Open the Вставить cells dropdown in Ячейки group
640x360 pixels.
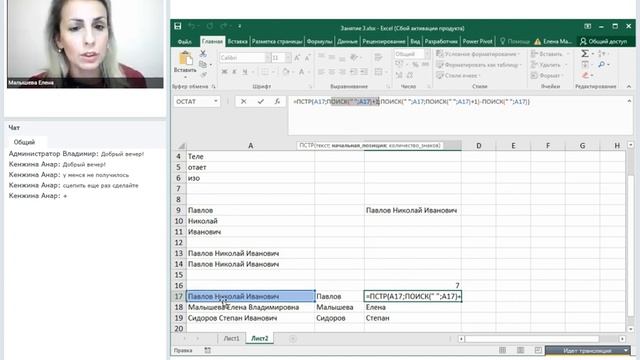(549, 54)
